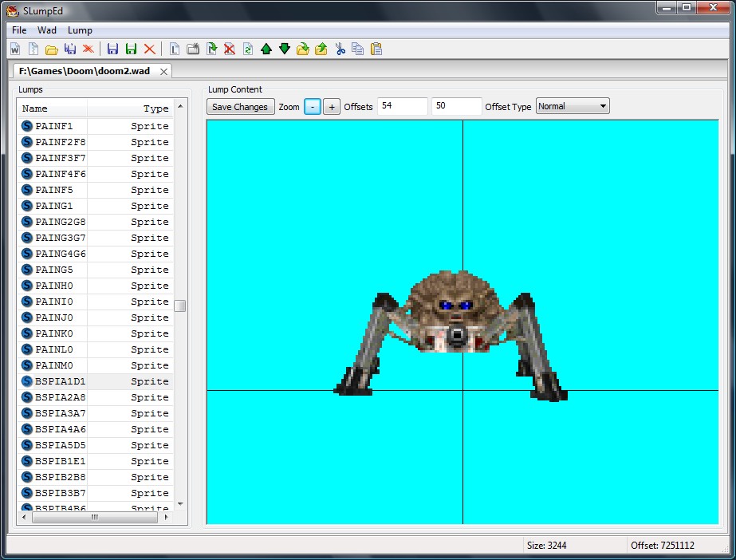Close the doom2.wad tab
The height and width of the screenshot is (560, 736).
point(163,71)
